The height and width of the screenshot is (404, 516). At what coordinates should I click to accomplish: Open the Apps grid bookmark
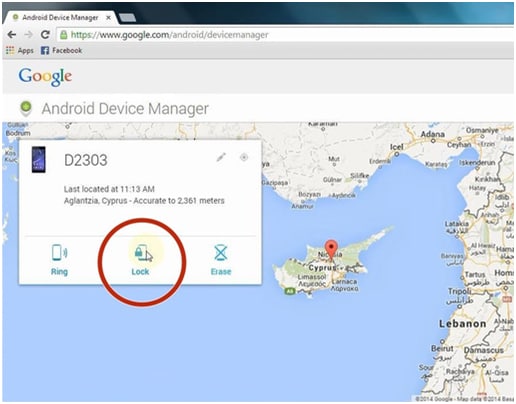20,50
